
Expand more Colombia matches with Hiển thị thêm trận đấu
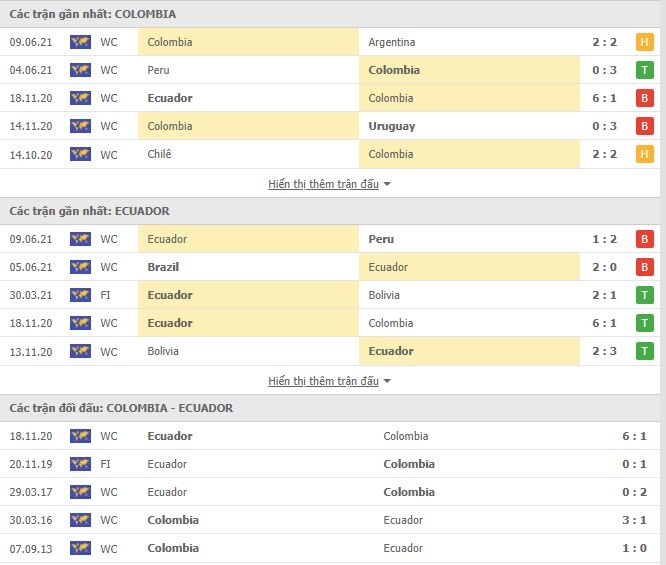pyautogui.click(x=323, y=184)
